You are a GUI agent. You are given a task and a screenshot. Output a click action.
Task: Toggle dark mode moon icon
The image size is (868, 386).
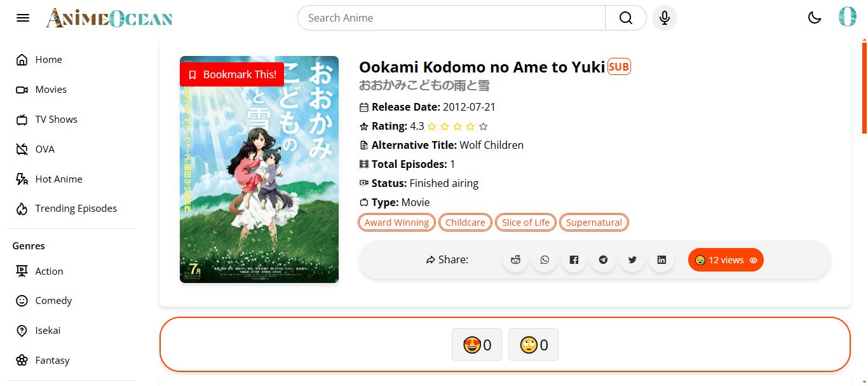click(x=815, y=18)
